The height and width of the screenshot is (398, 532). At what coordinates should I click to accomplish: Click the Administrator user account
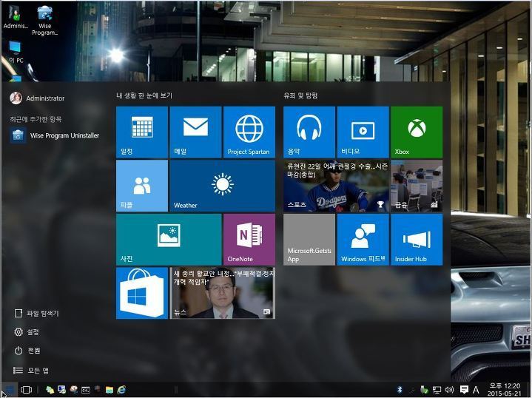[x=37, y=98]
